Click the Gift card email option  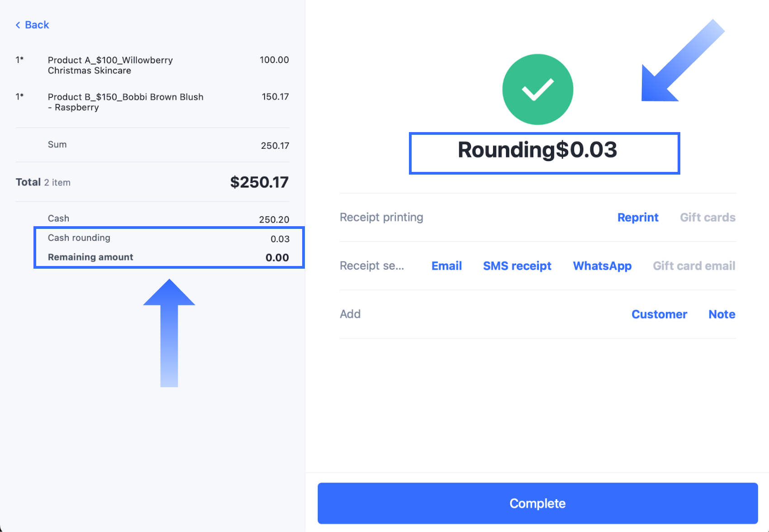point(694,266)
